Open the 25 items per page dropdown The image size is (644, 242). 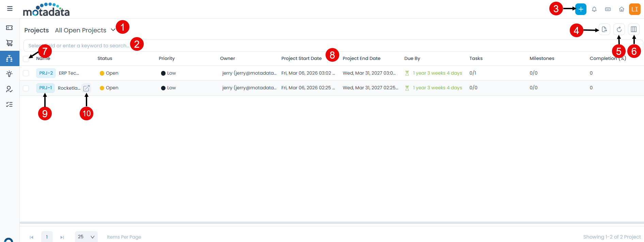[86, 237]
